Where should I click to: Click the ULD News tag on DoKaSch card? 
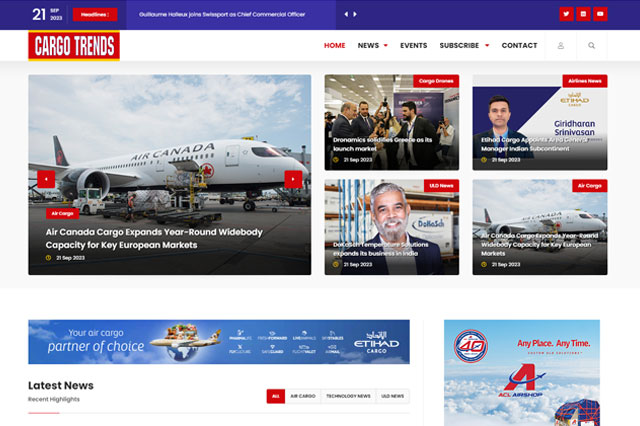point(441,186)
